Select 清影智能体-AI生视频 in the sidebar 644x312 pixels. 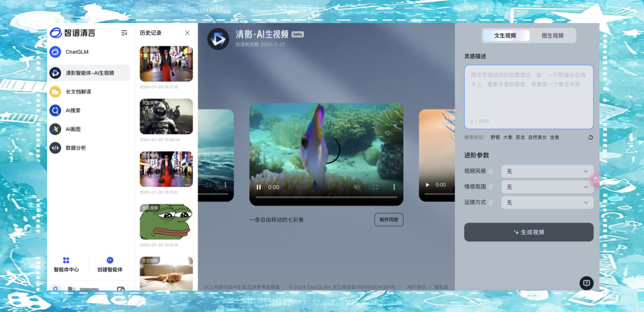tap(89, 73)
